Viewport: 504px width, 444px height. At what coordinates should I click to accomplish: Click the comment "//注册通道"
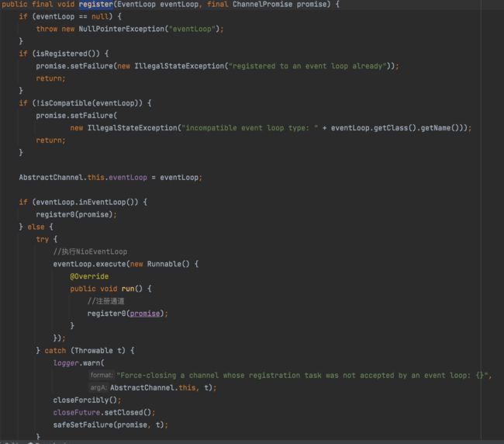(105, 301)
